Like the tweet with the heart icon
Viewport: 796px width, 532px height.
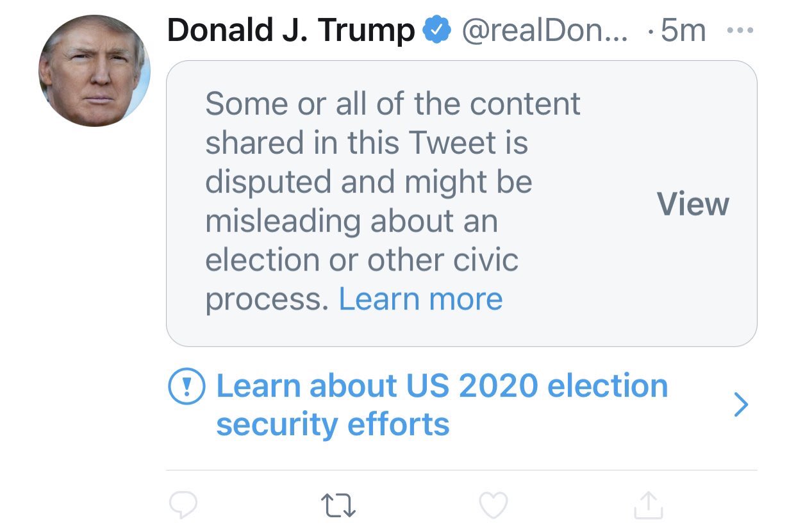493,505
